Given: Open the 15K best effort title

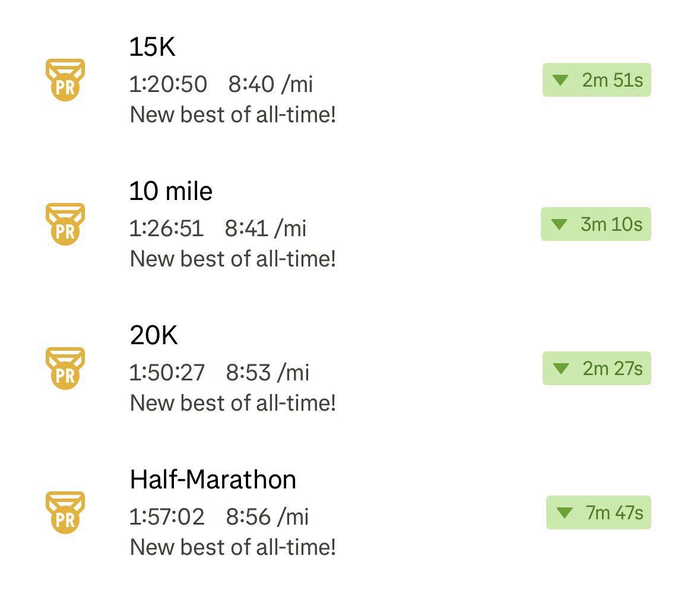Looking at the screenshot, I should point(152,47).
